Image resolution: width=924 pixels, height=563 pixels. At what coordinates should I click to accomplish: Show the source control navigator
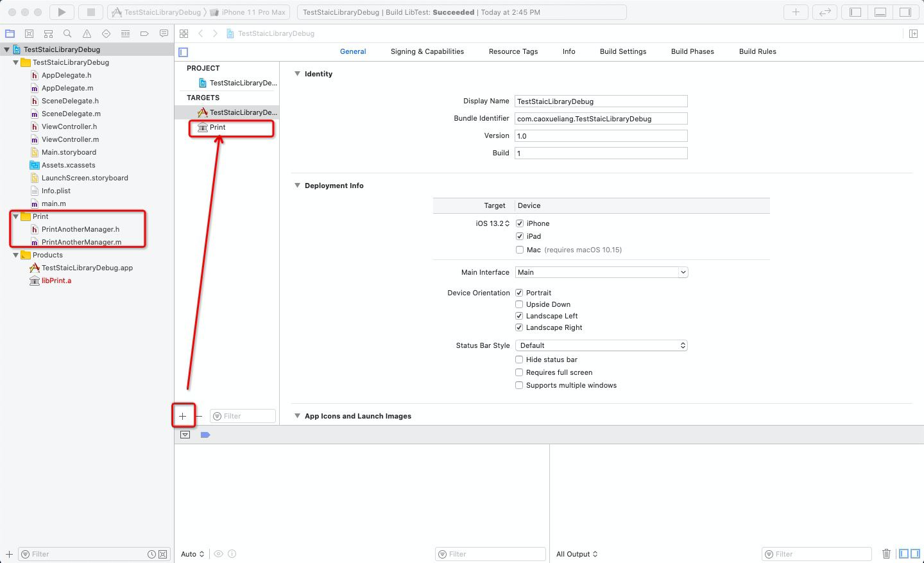coord(29,33)
